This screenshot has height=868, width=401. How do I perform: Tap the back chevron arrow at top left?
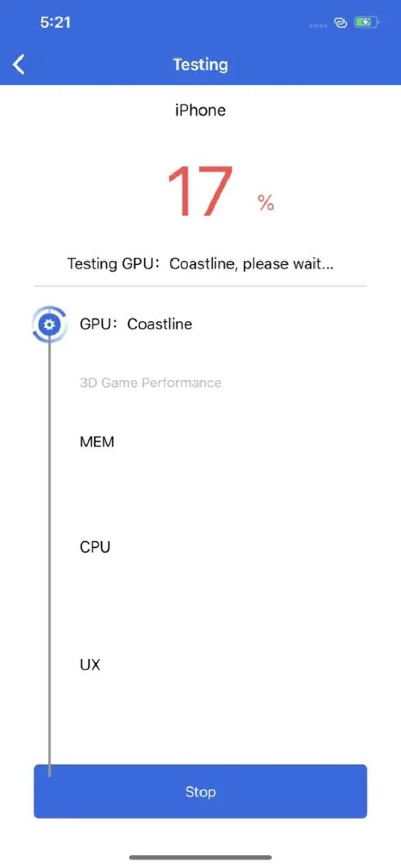click(19, 64)
